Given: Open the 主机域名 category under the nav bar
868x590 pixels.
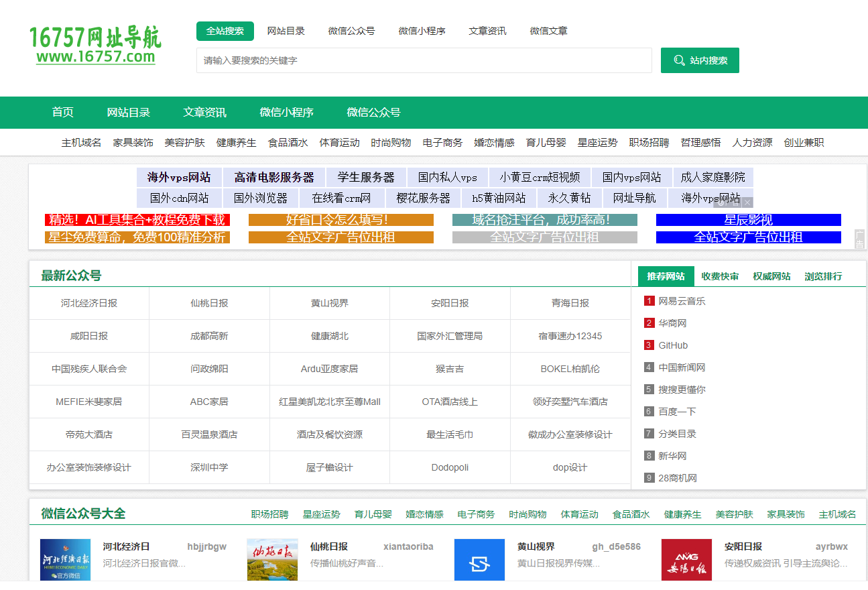Looking at the screenshot, I should pos(82,143).
